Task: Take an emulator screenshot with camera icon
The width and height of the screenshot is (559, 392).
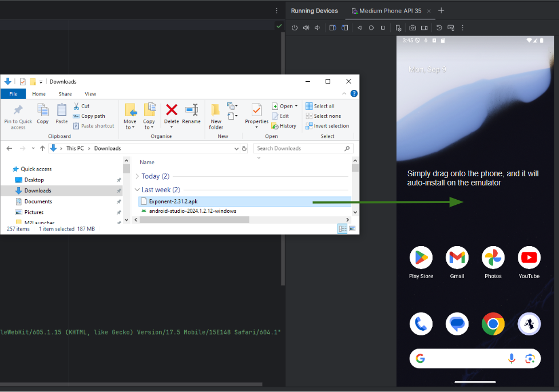Action: tap(413, 27)
